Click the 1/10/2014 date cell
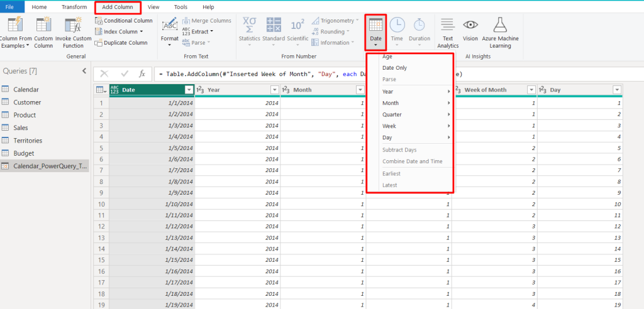This screenshot has width=644, height=309. tap(152, 204)
